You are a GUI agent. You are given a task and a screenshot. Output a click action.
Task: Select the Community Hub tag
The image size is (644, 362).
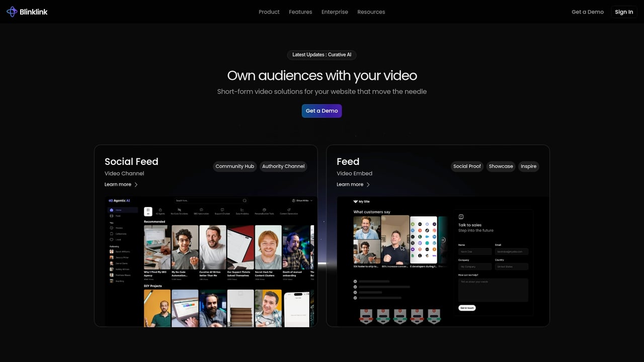click(234, 166)
